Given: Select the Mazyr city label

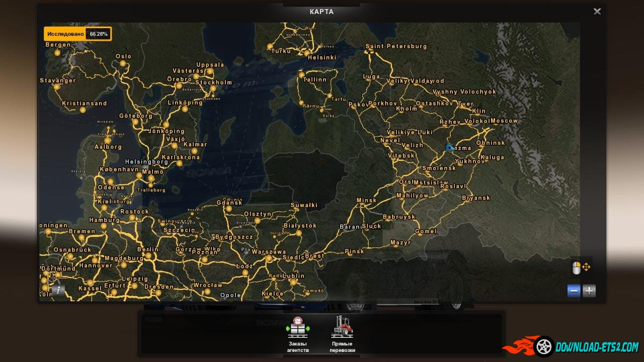Looking at the screenshot, I should [400, 242].
